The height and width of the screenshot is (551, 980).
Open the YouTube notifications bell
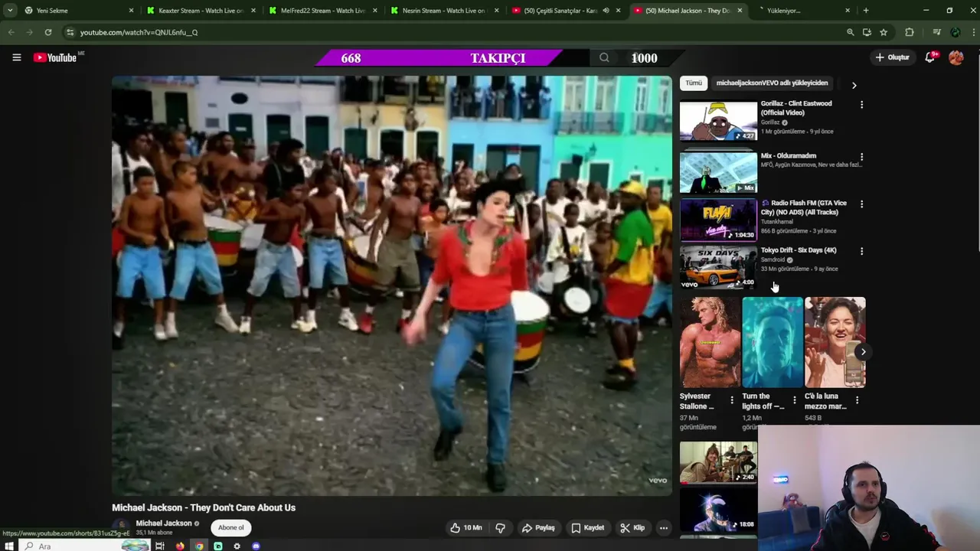coord(930,57)
